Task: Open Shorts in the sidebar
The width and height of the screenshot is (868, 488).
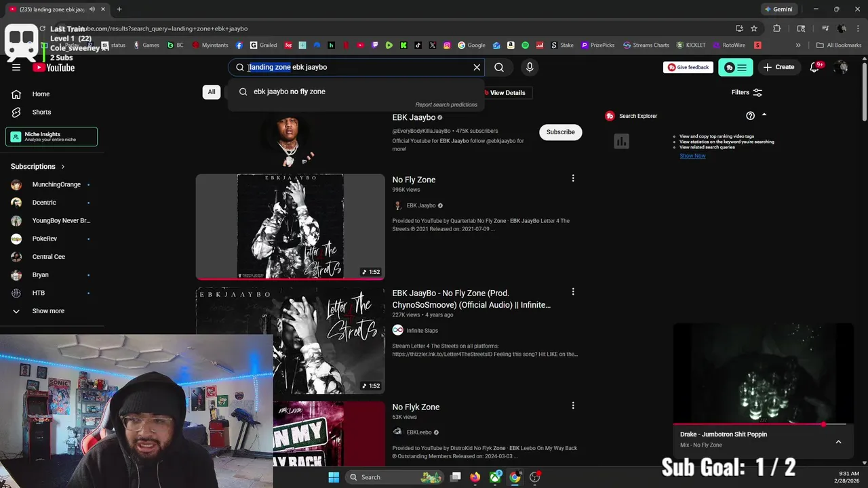Action: pyautogui.click(x=52, y=112)
